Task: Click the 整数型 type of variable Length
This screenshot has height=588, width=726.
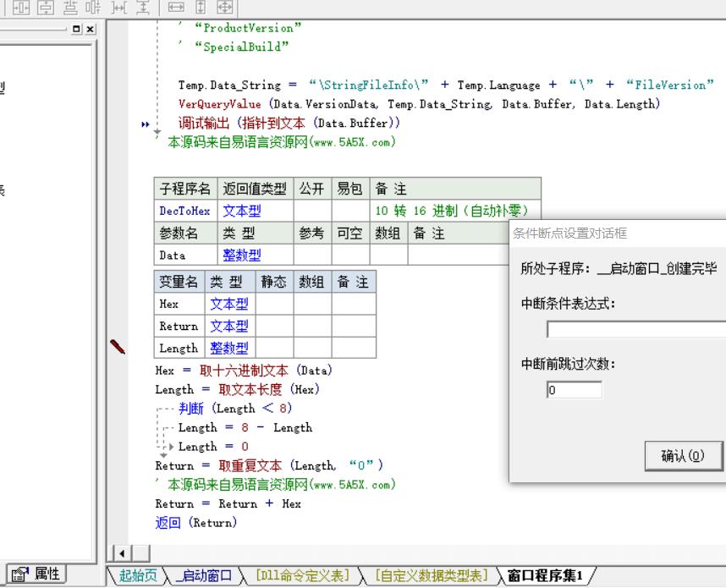Action: [x=229, y=349]
